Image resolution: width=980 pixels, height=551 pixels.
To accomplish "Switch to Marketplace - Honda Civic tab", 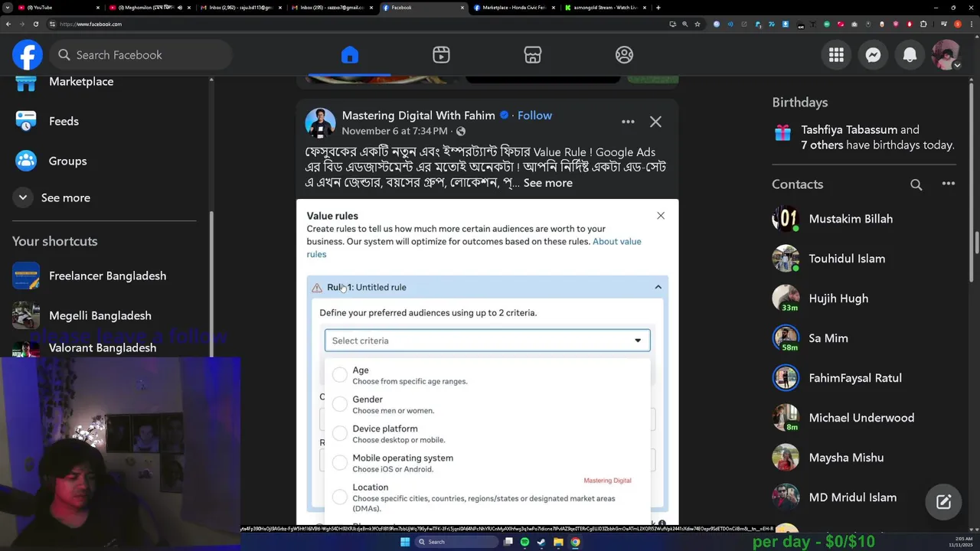I will [514, 8].
